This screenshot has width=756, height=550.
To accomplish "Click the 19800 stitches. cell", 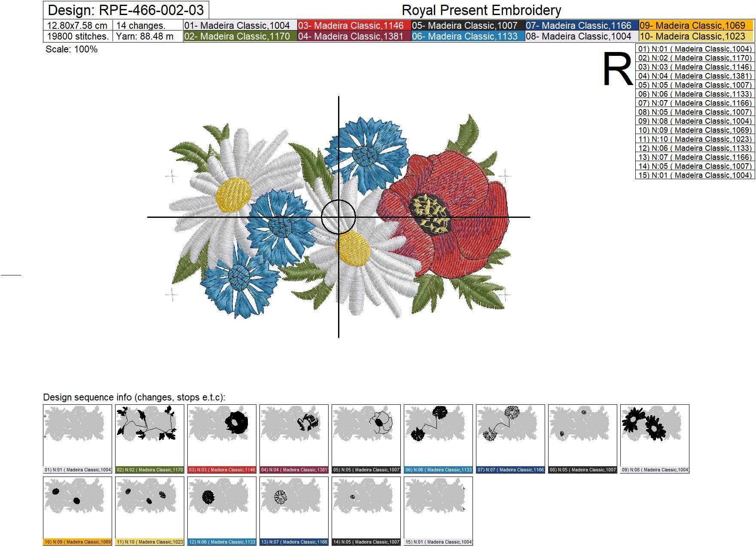I will click(78, 36).
